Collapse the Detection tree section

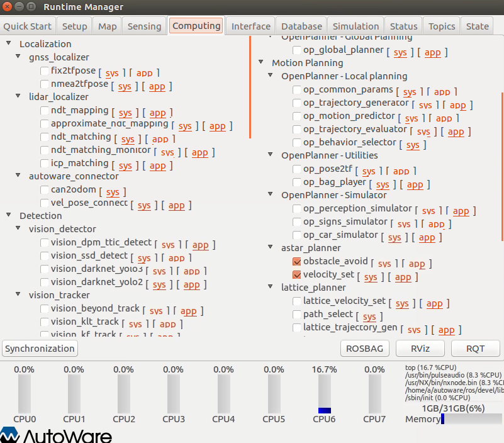(x=9, y=215)
